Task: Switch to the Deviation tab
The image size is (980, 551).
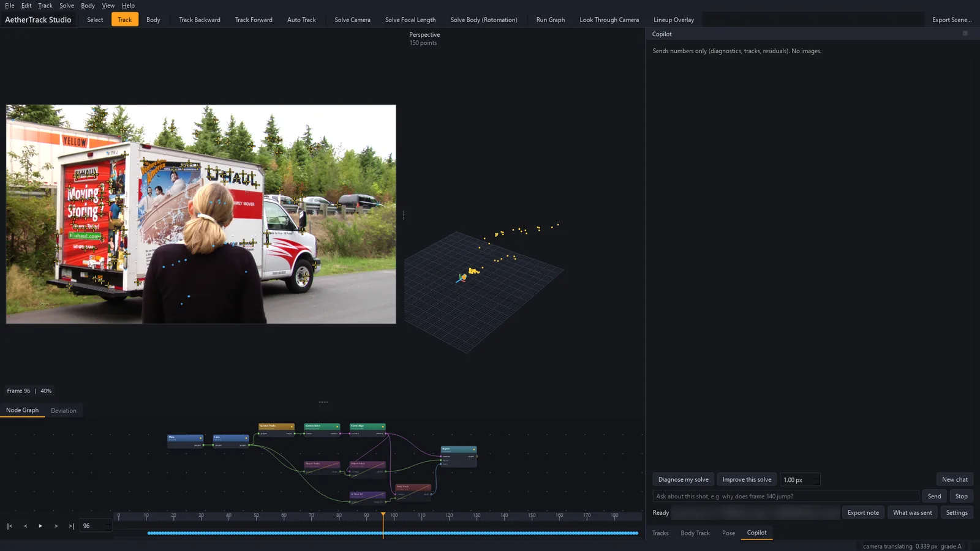Action: [x=64, y=411]
